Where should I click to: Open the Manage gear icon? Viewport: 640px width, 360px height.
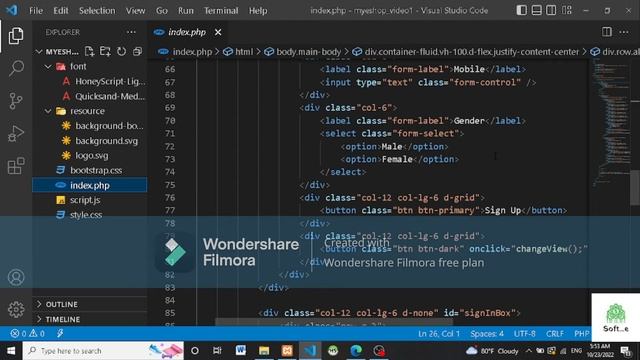[x=16, y=309]
